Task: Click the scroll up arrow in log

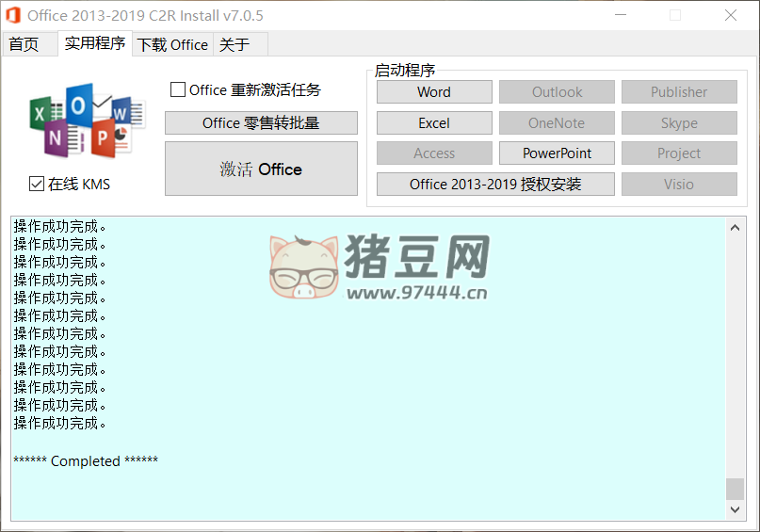Action: [736, 227]
